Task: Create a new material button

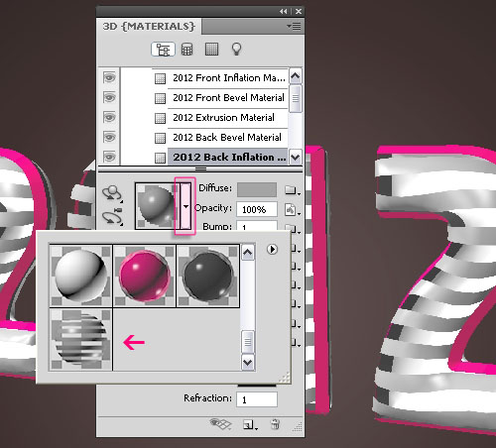Action: (250, 424)
